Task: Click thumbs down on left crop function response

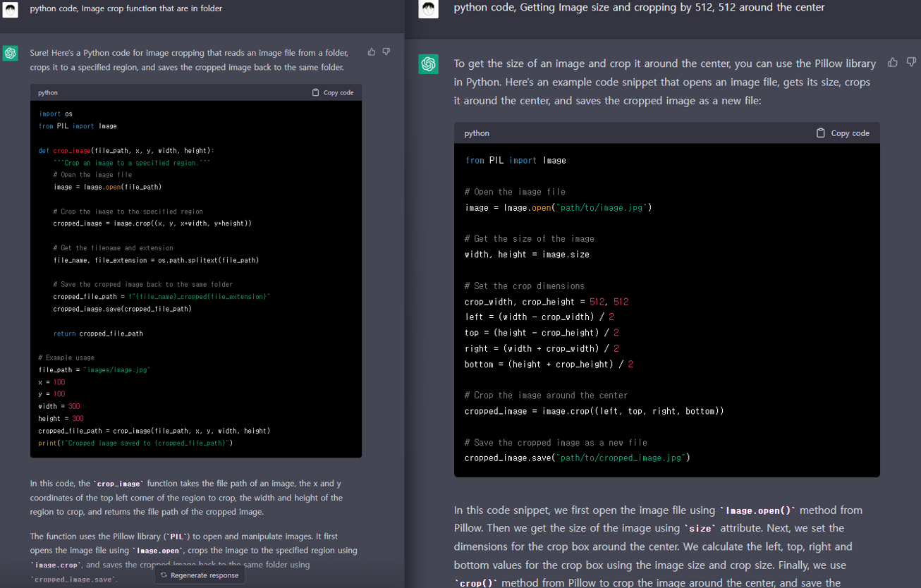Action: (386, 52)
